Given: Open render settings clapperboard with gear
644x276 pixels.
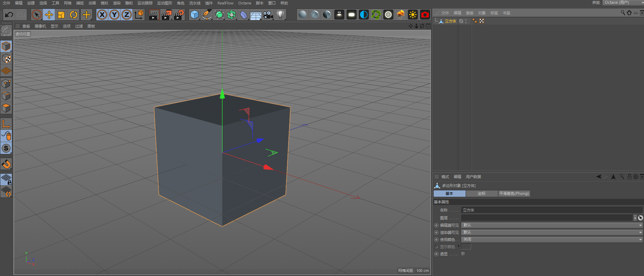Looking at the screenshot, I should pos(179,15).
